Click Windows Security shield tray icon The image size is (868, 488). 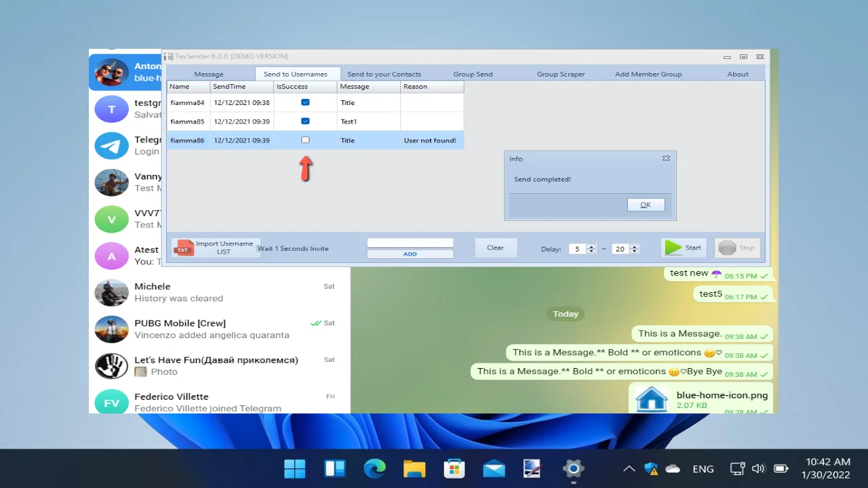point(651,468)
